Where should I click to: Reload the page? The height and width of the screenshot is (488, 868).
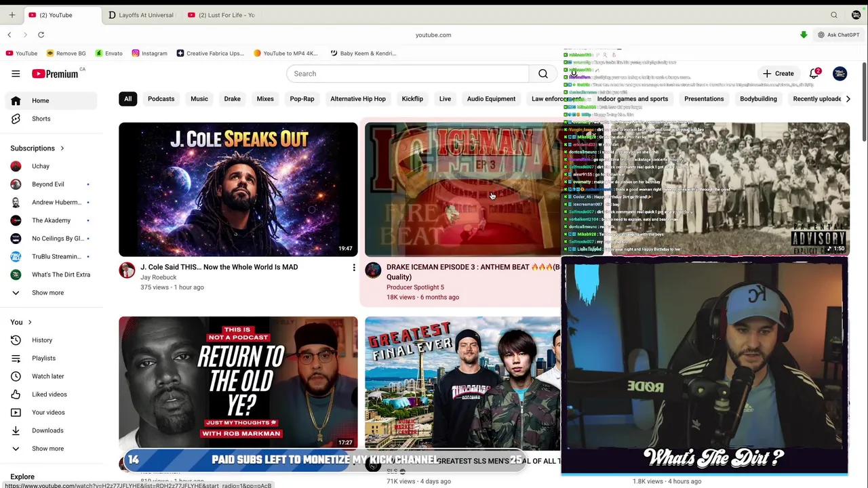pos(41,35)
